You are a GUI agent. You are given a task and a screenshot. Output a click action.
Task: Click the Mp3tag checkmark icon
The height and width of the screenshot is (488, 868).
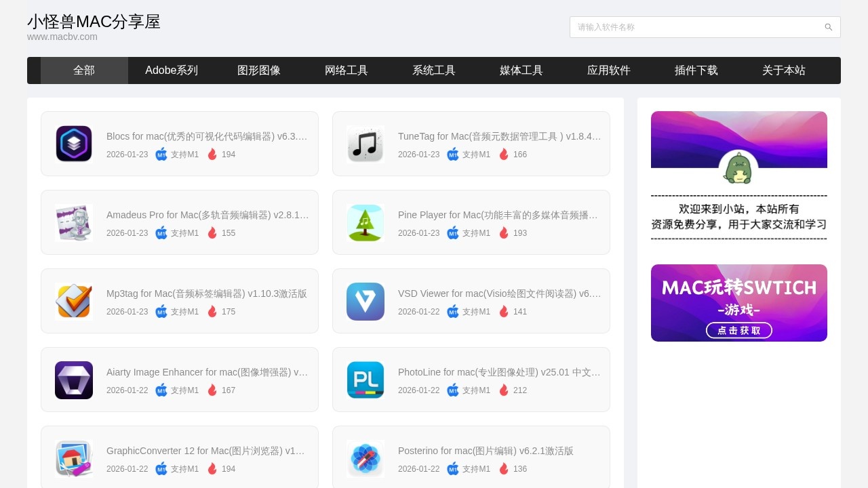point(73,300)
